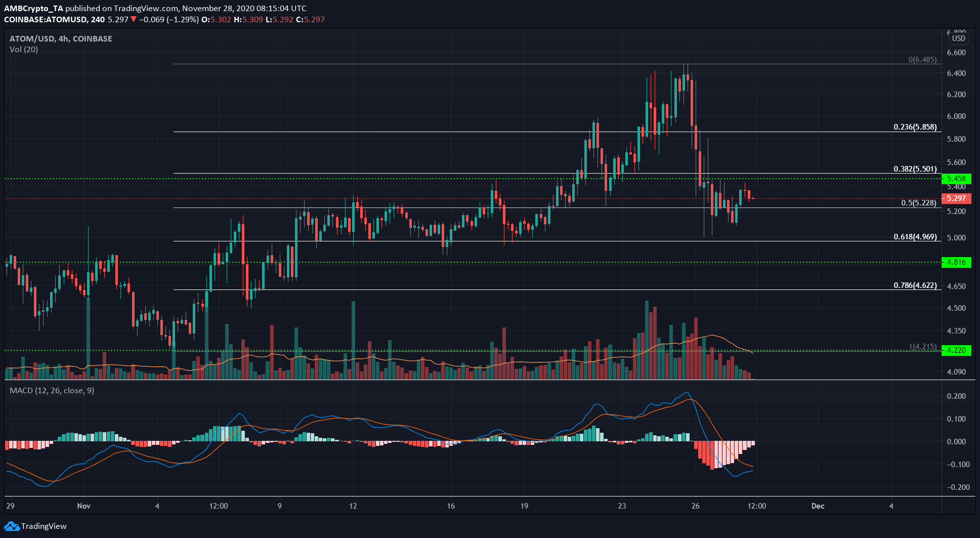Click the TradingView logo icon
980x538 pixels.
[12, 526]
